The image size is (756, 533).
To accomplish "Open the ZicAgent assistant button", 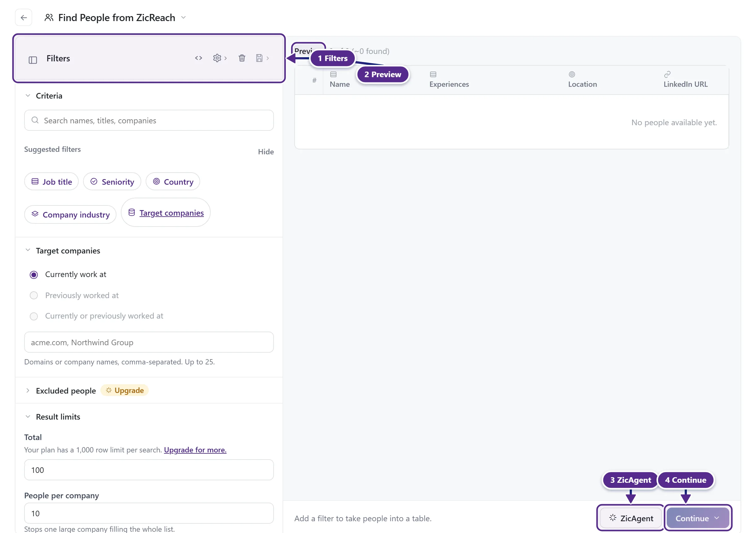I will [631, 518].
